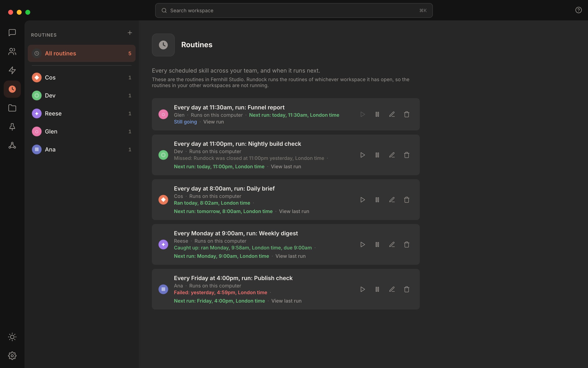This screenshot has height=368, width=588.
Task: Select All routines in the list
Action: 82,53
